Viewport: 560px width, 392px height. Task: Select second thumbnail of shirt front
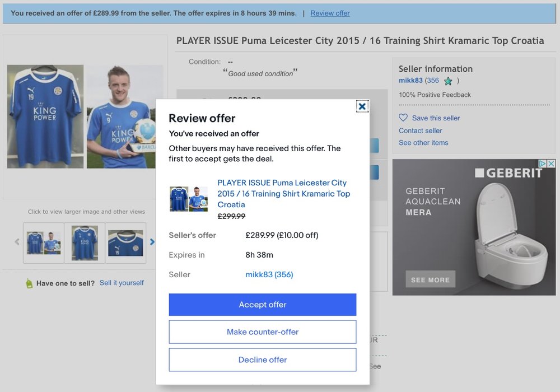[85, 243]
